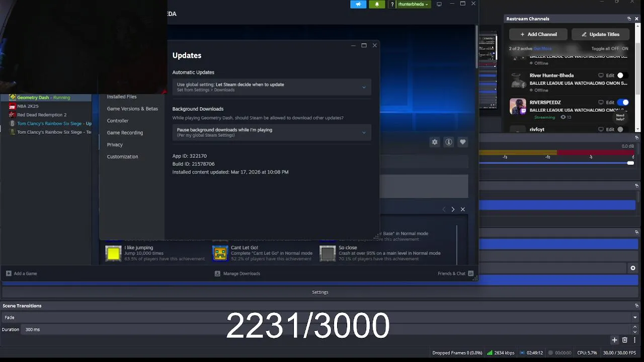Viewport: 644px width, 362px height.
Task: Click the Cant Let Go achievement icon
Action: (x=220, y=253)
